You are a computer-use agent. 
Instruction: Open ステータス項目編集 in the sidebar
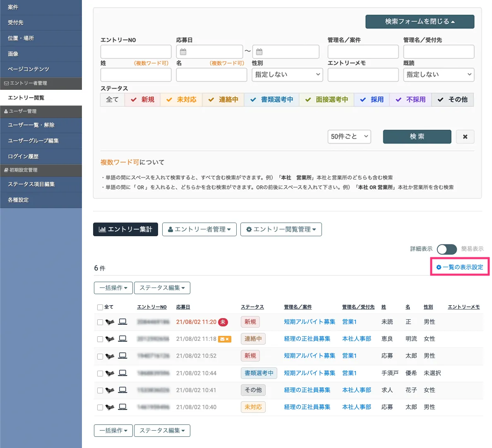coord(31,184)
